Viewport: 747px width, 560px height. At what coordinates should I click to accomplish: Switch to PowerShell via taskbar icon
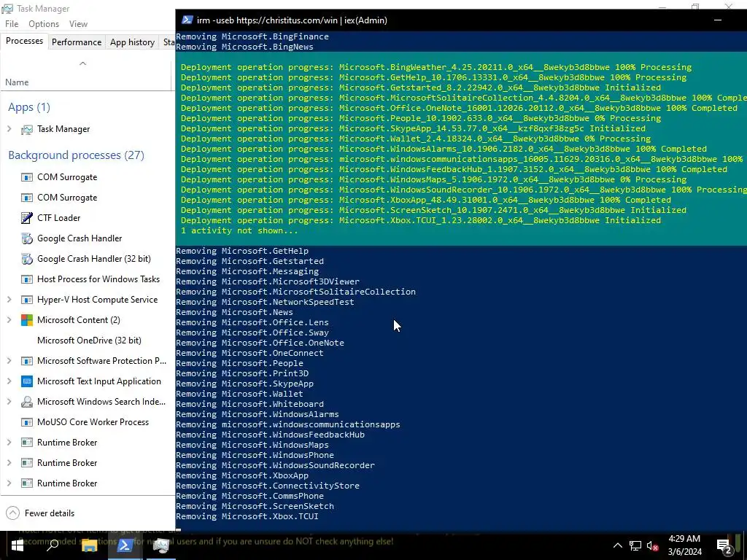point(125,545)
